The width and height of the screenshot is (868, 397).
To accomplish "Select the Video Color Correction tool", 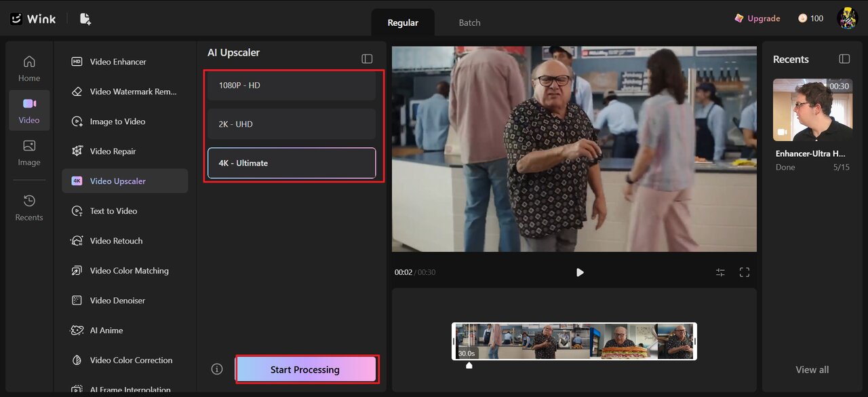I will 125,360.
